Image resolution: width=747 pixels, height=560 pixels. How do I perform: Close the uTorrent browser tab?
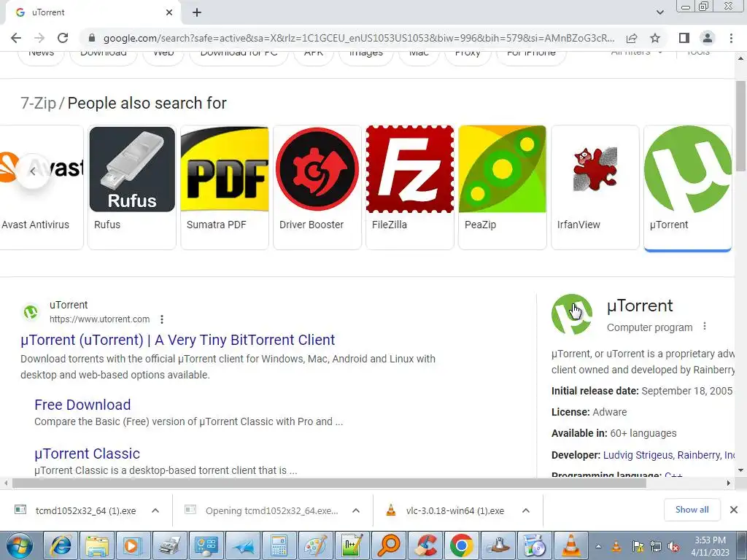169,12
